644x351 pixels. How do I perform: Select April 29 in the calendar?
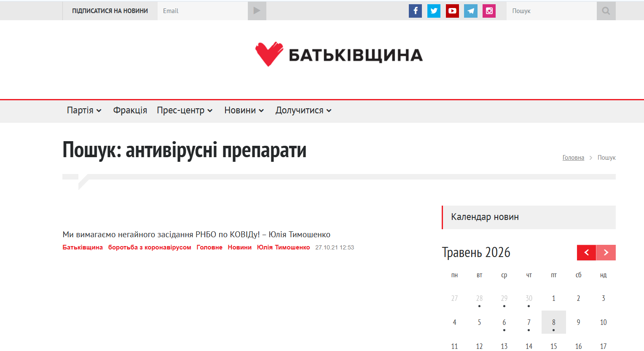pos(504,298)
